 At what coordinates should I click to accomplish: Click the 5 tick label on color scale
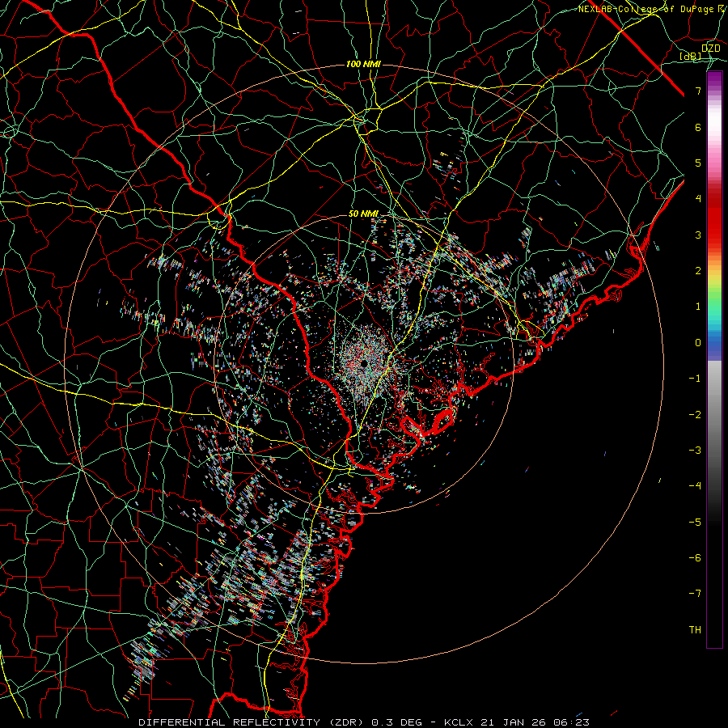[698, 163]
